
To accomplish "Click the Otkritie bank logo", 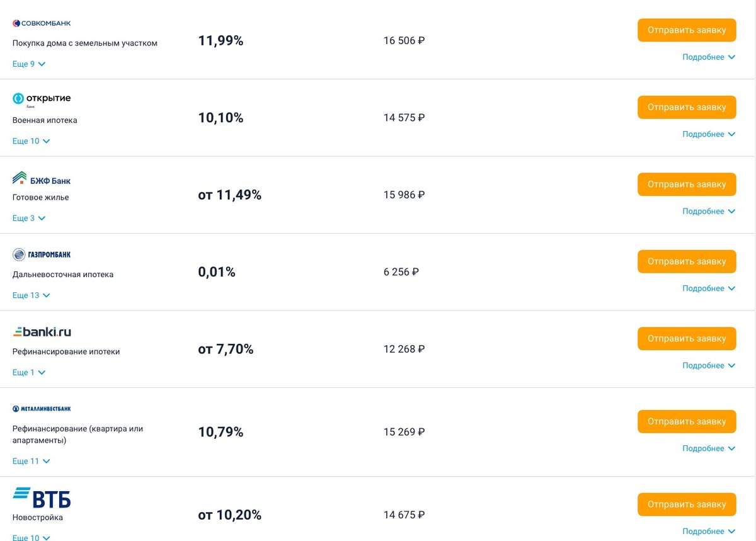I will (42, 99).
